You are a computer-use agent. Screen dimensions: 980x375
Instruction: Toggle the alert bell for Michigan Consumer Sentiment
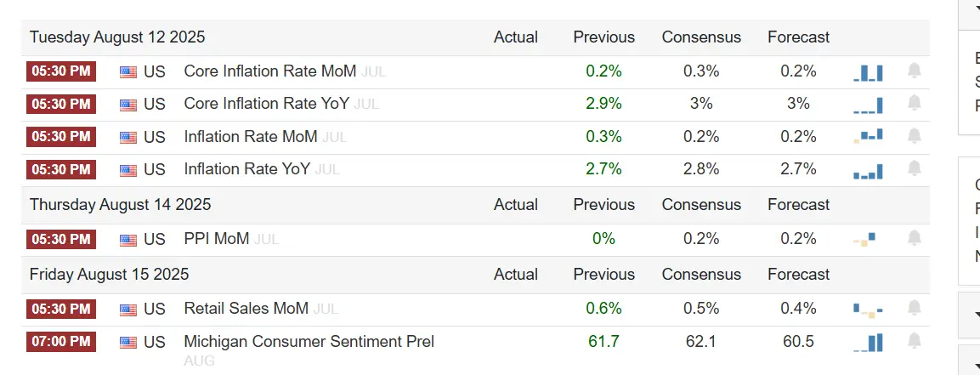tap(915, 341)
